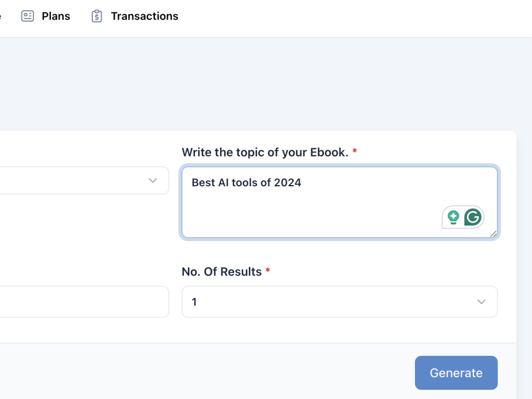Click the red asterisk after Ebook topic label

click(x=355, y=152)
